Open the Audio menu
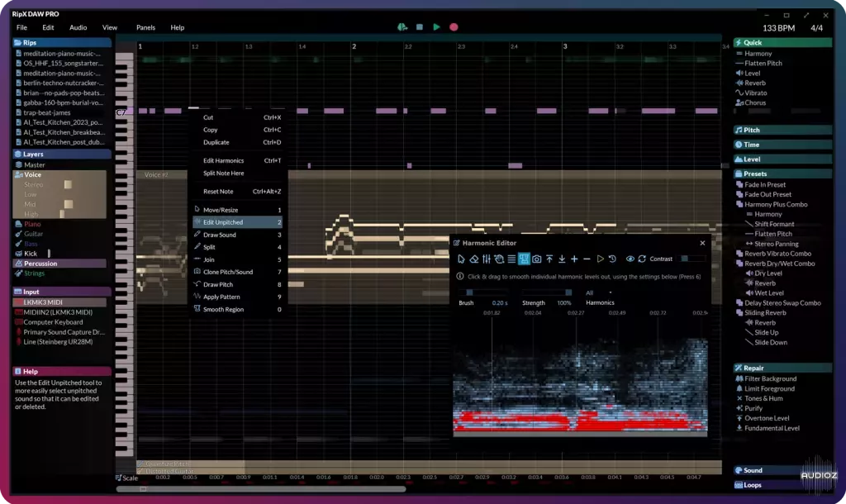This screenshot has width=846, height=504. click(x=78, y=27)
